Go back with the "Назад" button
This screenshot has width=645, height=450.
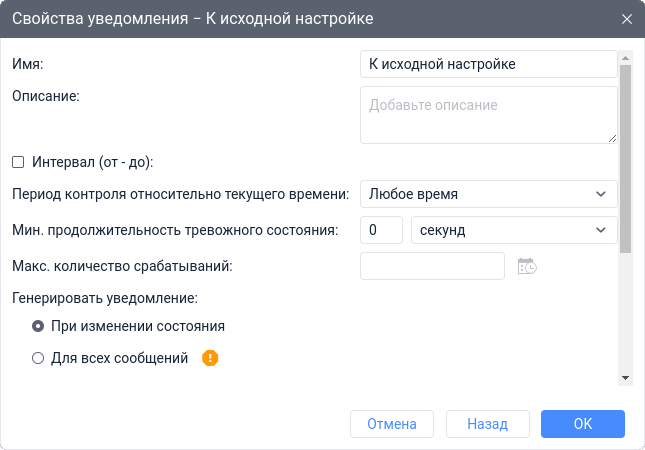pos(487,424)
